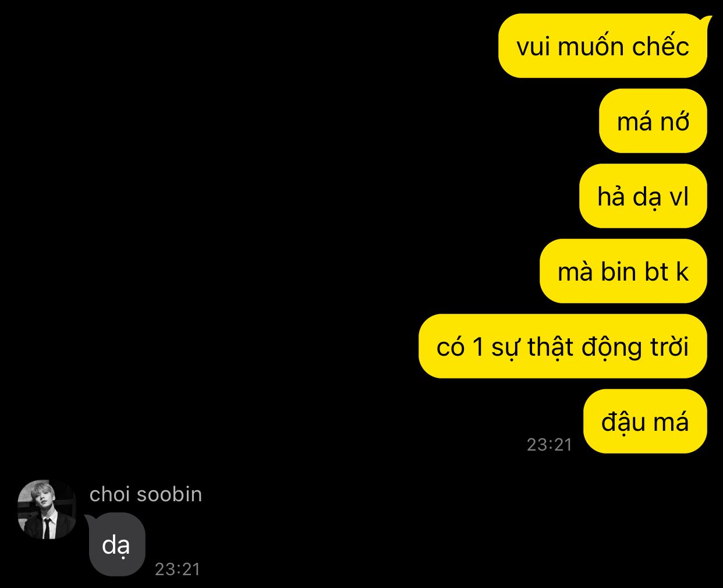Select the "vui muốn chếc" message bubble
Image resolution: width=723 pixels, height=588 pixels.
point(603,46)
